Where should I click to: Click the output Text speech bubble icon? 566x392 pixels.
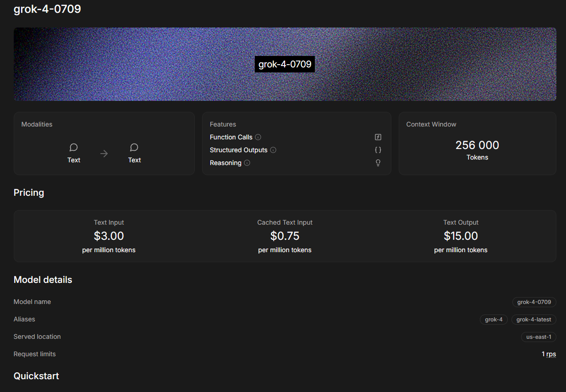click(x=134, y=148)
